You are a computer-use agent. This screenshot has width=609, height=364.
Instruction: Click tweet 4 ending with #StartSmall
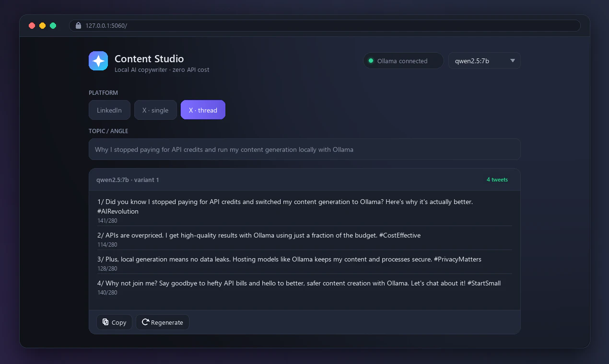(x=299, y=283)
